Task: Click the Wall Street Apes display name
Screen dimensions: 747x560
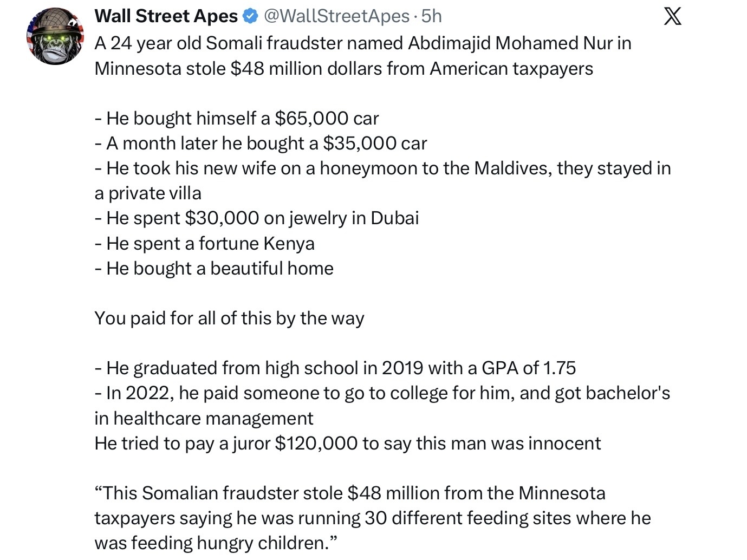Action: click(x=166, y=16)
